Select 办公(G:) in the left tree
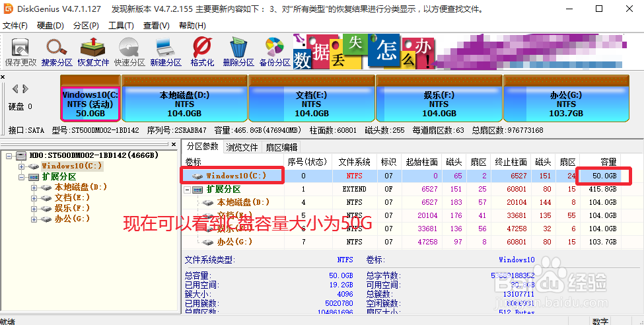 pyautogui.click(x=72, y=219)
